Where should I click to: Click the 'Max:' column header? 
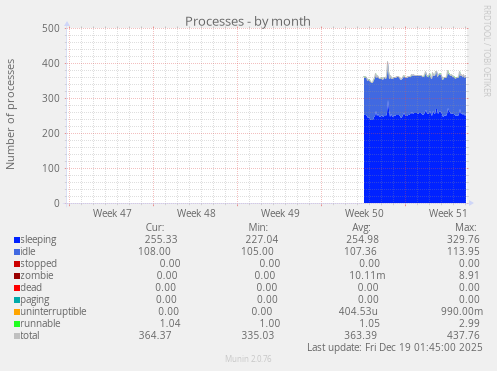[466, 227]
